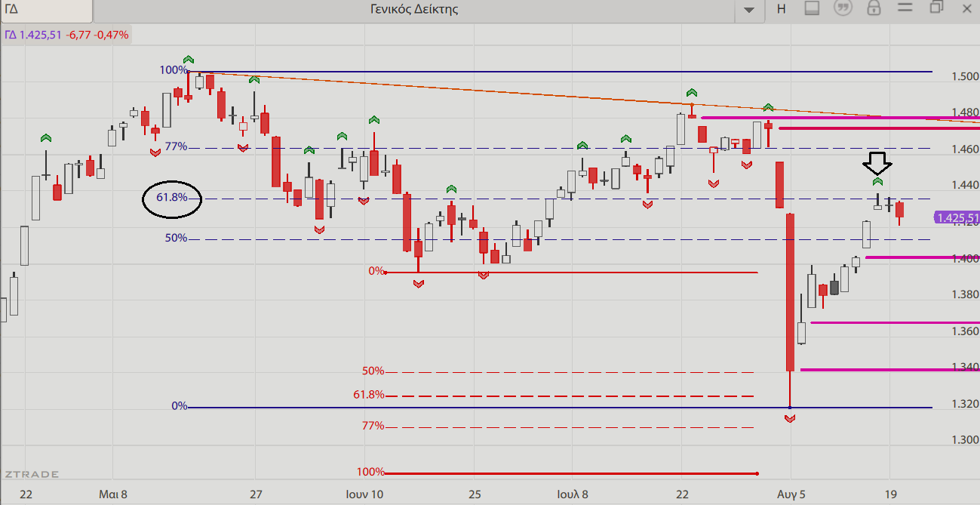This screenshot has width=980, height=505.
Task: Click the 19 date axis label
Action: pos(889,494)
